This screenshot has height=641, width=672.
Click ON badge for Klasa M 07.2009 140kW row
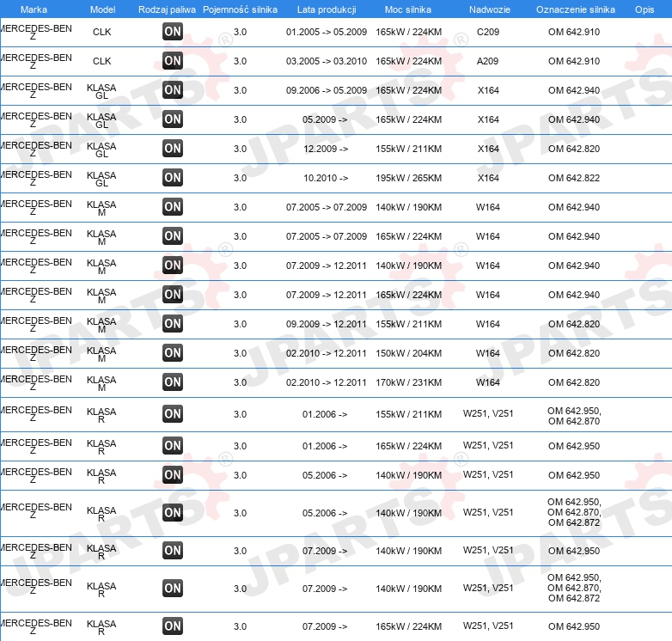pyautogui.click(x=173, y=265)
